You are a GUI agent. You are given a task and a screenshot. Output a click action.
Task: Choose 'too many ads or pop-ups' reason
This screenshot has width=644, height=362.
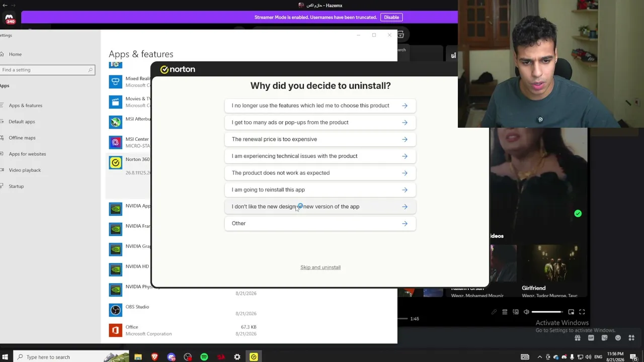click(x=320, y=122)
